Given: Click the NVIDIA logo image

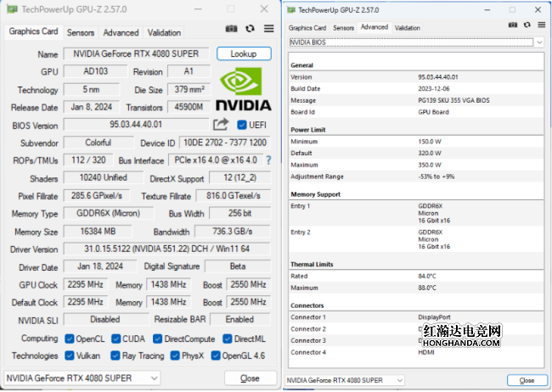Looking at the screenshot, I should point(243,88).
